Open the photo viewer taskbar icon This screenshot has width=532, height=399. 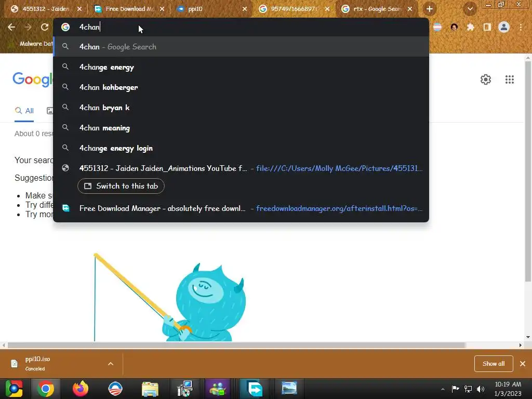coord(289,389)
